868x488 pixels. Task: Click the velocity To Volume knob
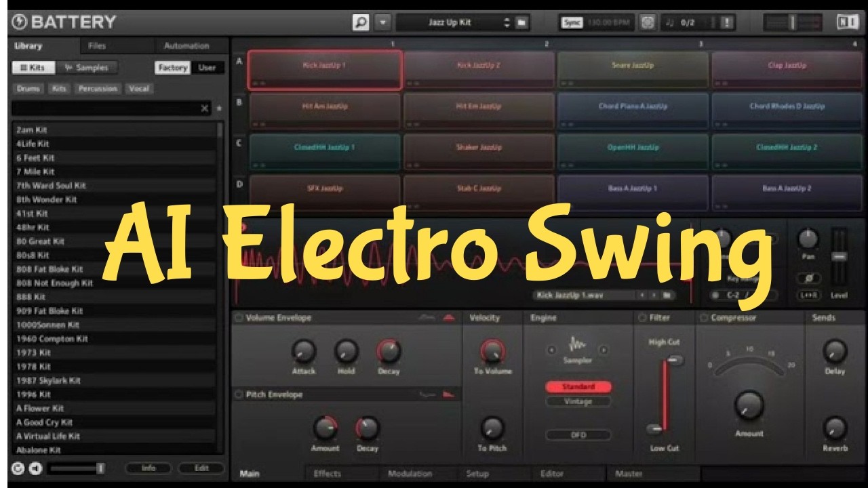pyautogui.click(x=492, y=351)
